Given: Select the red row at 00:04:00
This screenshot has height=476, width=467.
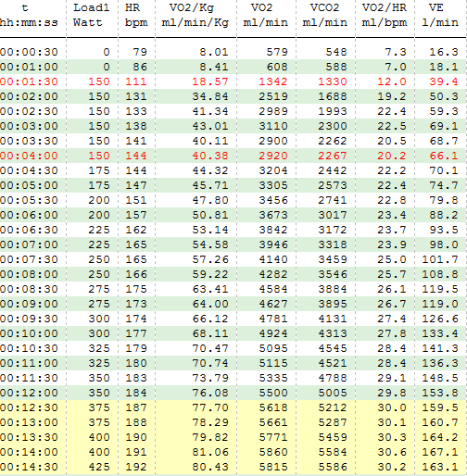Looking at the screenshot, I should coord(233,156).
